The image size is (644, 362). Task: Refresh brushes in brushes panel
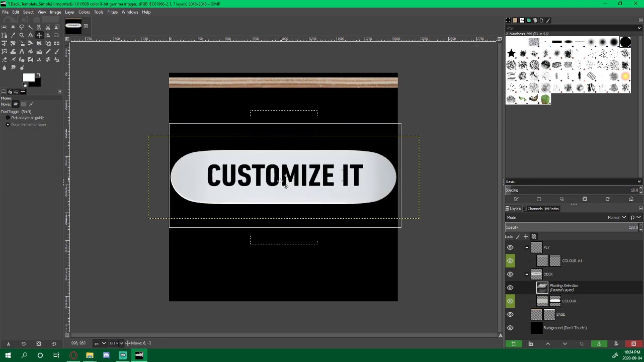point(607,199)
